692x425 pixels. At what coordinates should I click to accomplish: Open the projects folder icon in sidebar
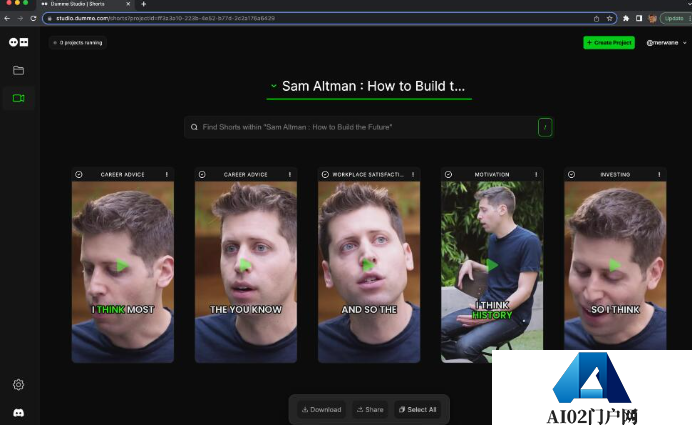tap(19, 70)
